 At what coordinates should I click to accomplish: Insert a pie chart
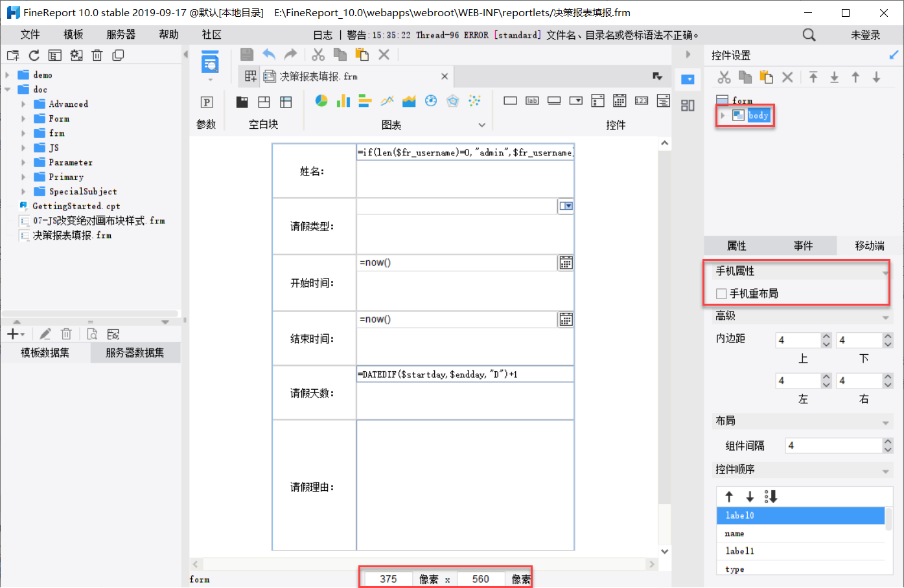321,100
